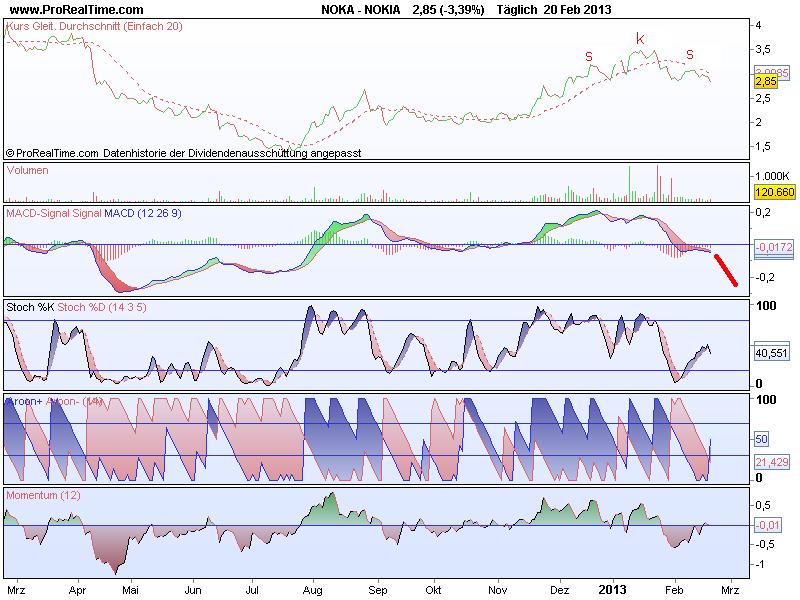Click the 3,5 price axis label
This screenshot has height=600, width=800.
click(x=763, y=49)
